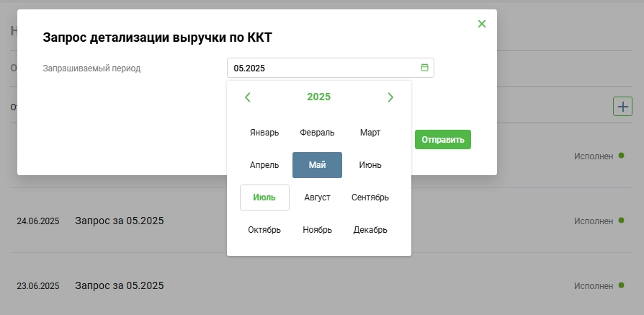Click the requested period input field
This screenshot has width=644, height=315.
pos(324,68)
